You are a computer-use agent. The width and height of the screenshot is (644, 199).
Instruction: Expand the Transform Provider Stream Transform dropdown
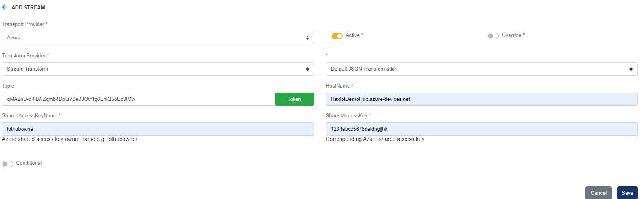point(158,69)
